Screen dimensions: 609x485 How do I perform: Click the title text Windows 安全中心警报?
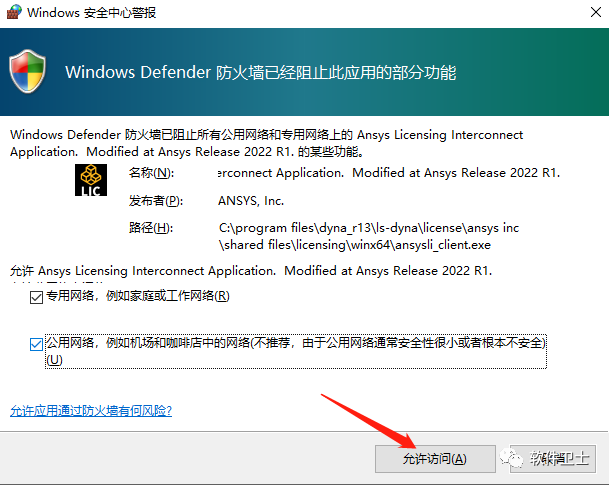(92, 12)
